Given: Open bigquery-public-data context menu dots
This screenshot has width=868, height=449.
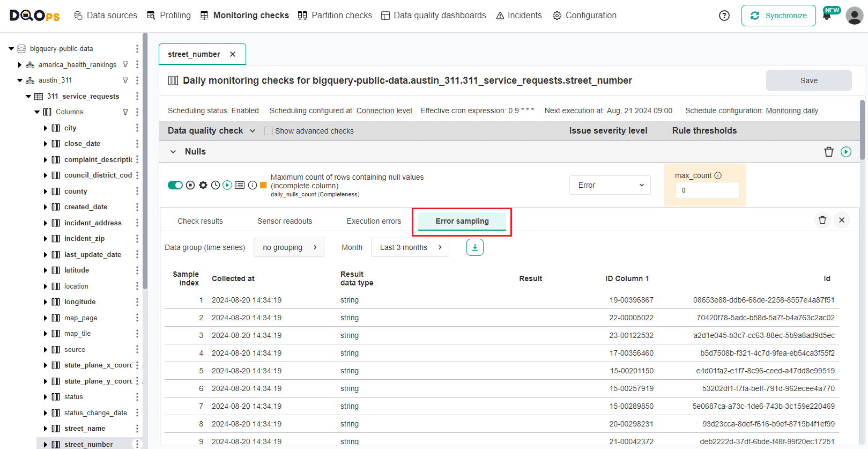Looking at the screenshot, I should pyautogui.click(x=137, y=49).
